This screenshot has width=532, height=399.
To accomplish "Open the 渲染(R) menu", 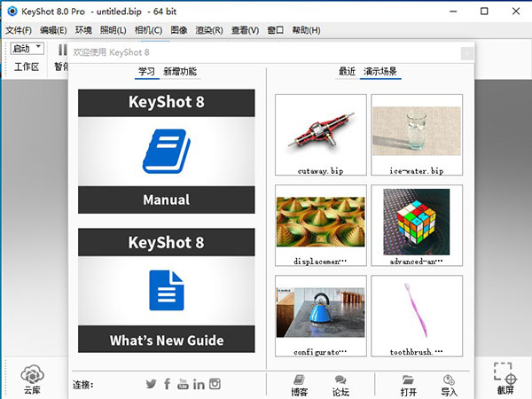I will click(209, 30).
